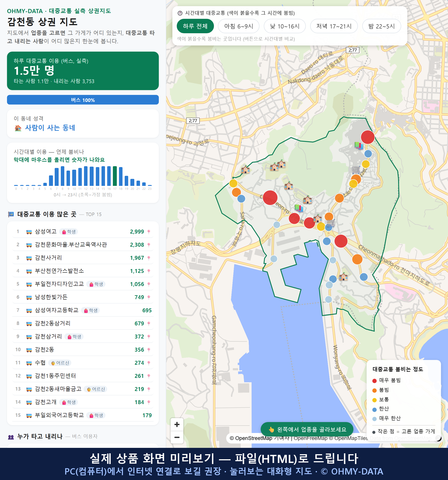Select the 수협 row
The height and width of the screenshot is (480, 448).
83,363
